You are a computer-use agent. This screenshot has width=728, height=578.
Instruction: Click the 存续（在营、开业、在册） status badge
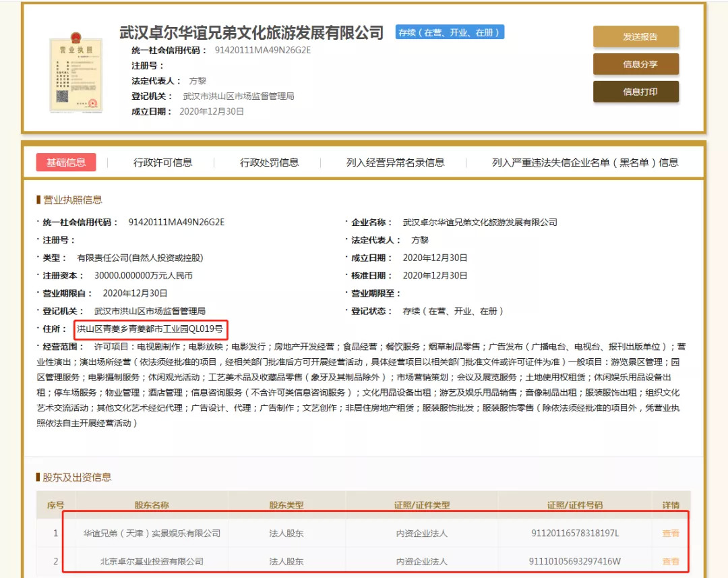[x=450, y=32]
